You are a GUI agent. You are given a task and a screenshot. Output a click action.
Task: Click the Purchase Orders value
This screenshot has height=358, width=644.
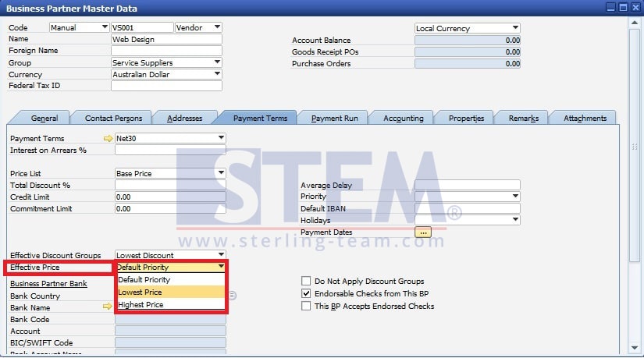(468, 64)
